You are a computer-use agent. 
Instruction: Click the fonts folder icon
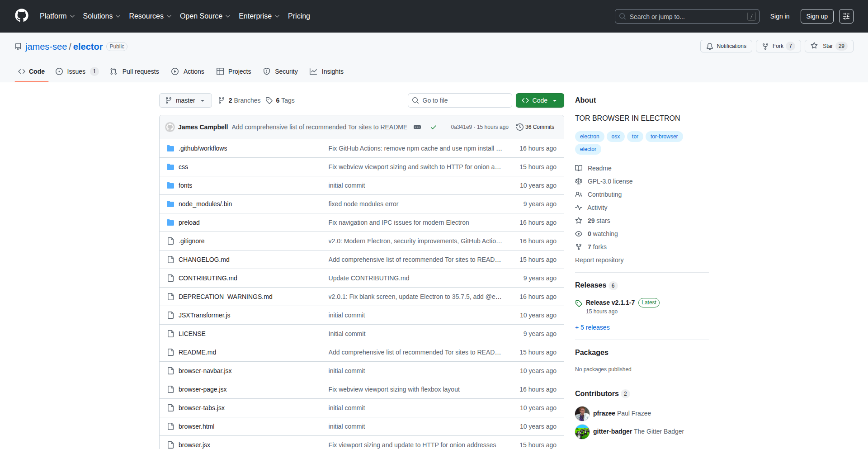[x=170, y=185]
